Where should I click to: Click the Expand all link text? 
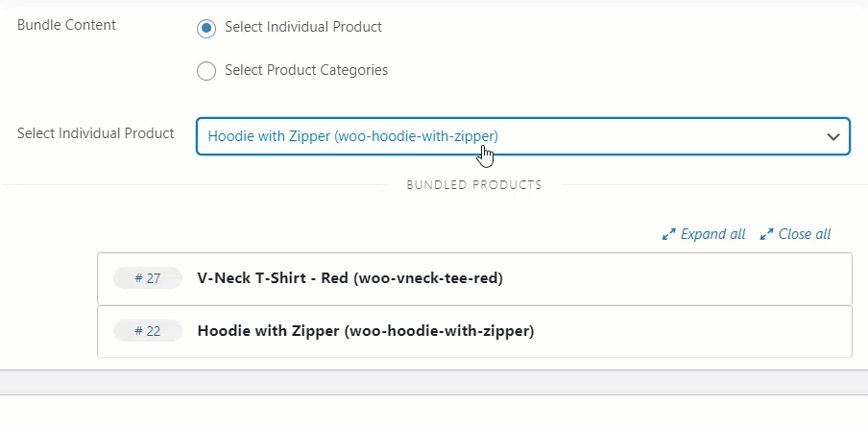click(x=713, y=234)
